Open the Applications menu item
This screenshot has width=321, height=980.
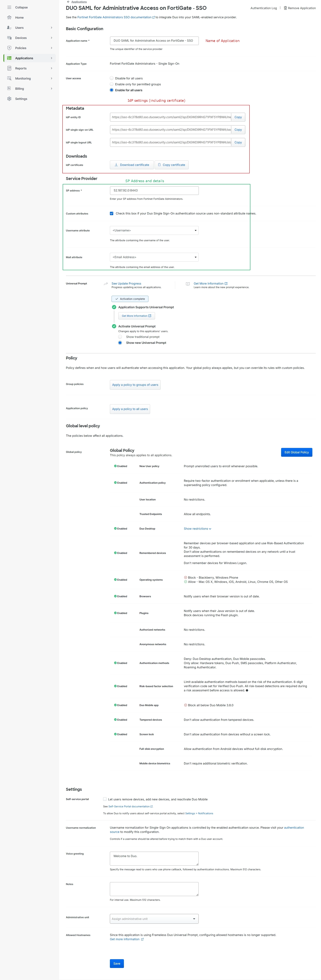click(x=30, y=58)
